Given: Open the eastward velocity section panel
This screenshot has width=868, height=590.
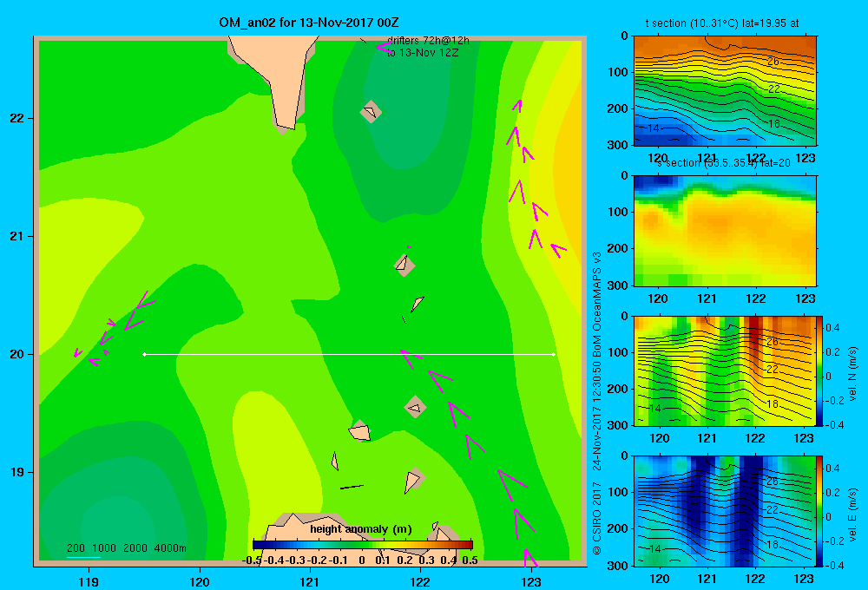Looking at the screenshot, I should (725, 511).
